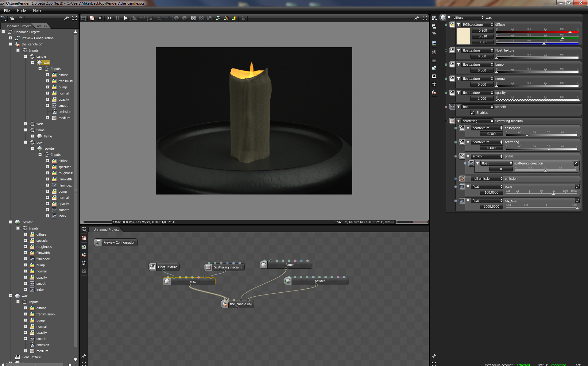588x366 pixels.
Task: Pause the render
Action: (x=118, y=18)
